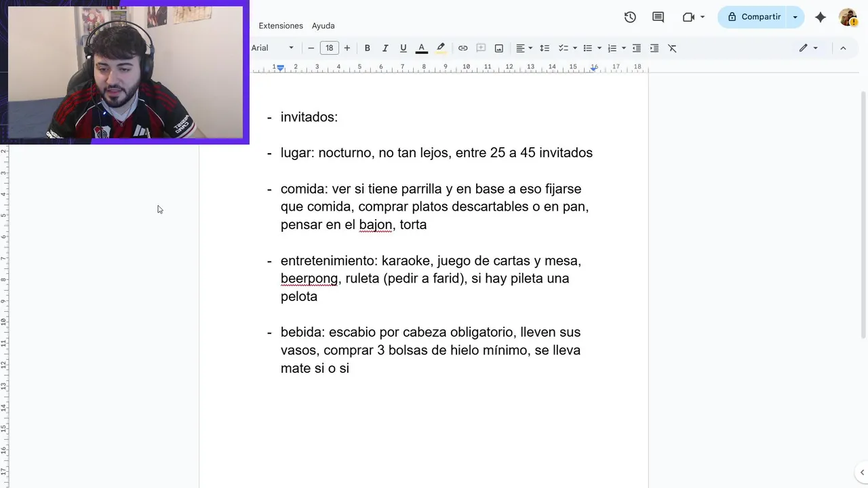Click the clear formatting icon

point(673,48)
